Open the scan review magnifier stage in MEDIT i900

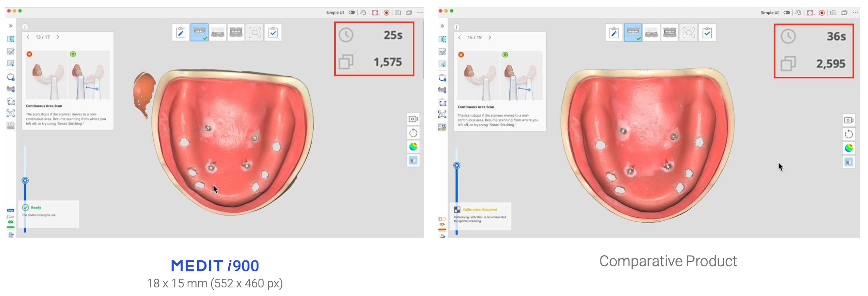pos(255,32)
